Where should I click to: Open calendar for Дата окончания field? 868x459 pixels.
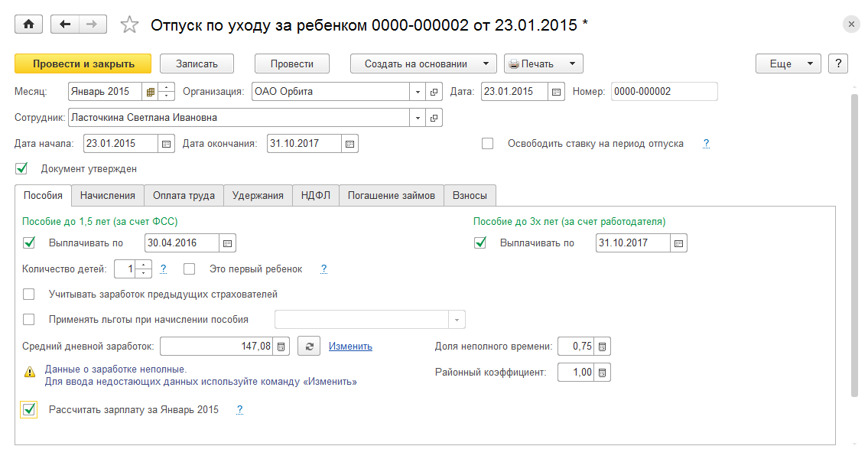349,144
